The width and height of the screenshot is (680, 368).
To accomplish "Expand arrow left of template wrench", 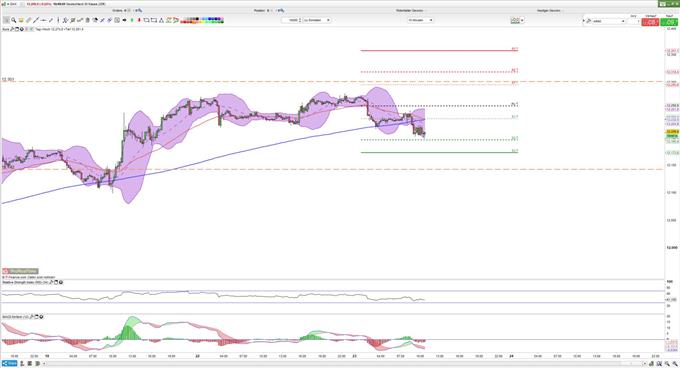I will [584, 20].
